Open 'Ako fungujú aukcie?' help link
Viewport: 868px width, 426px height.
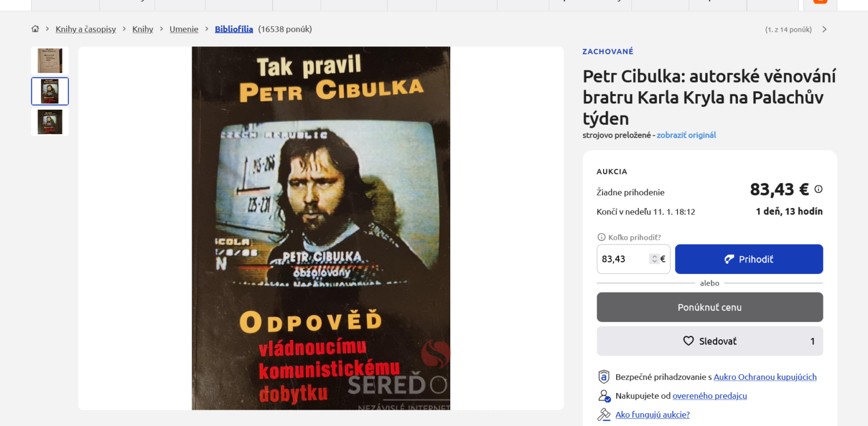point(652,414)
